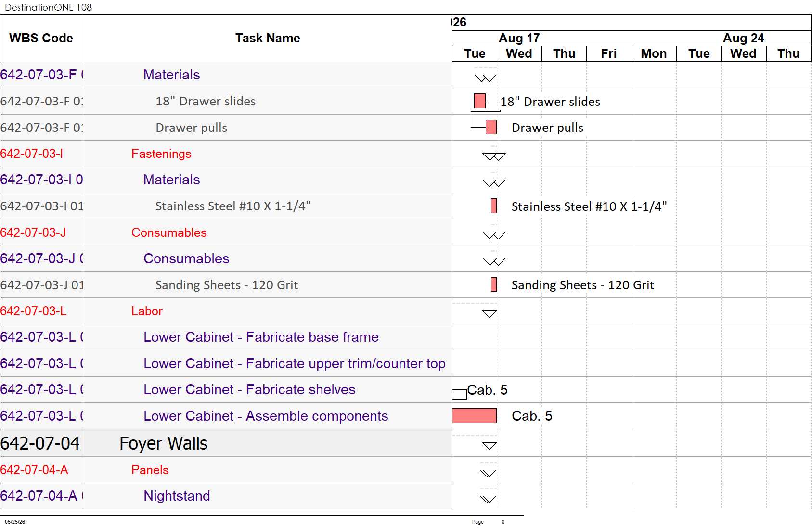Click the Fabricate shelves outline bar
812x528 pixels.
pos(460,395)
